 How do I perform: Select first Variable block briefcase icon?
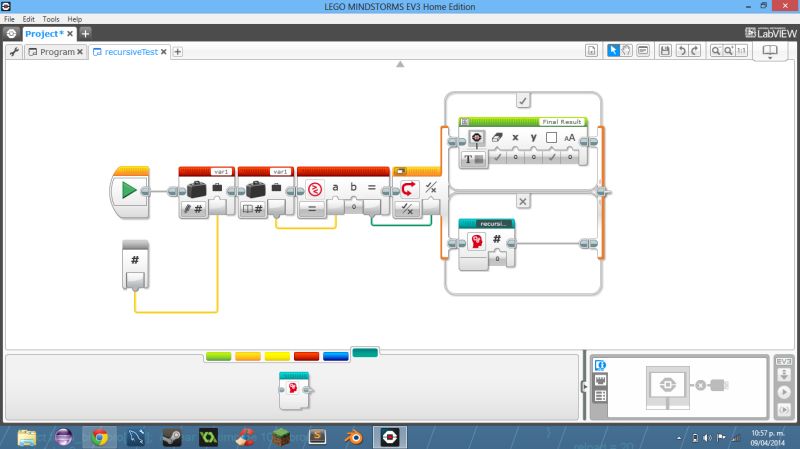coord(196,189)
